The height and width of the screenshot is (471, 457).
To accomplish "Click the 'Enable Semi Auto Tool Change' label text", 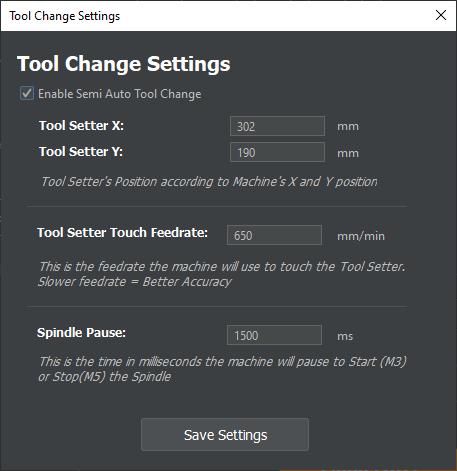I will pos(120,94).
